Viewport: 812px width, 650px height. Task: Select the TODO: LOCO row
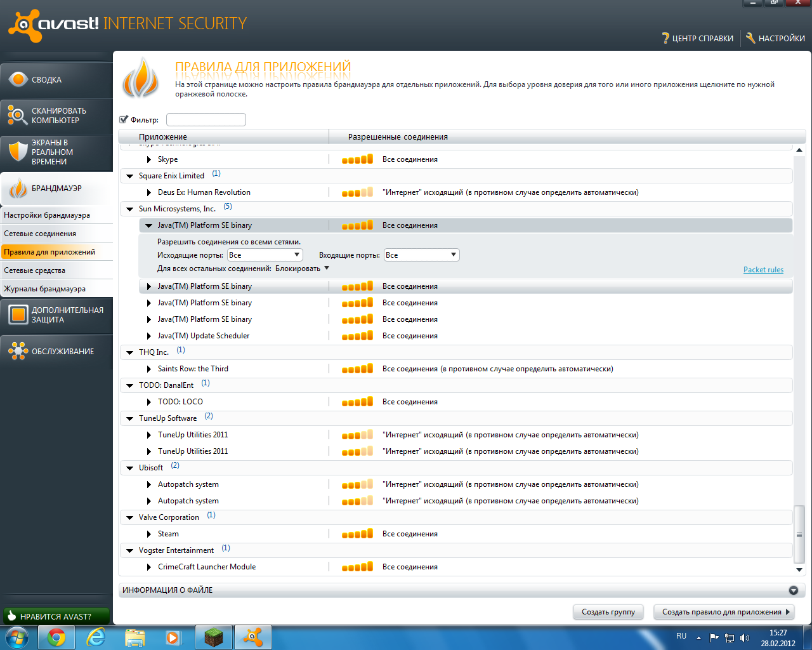466,402
